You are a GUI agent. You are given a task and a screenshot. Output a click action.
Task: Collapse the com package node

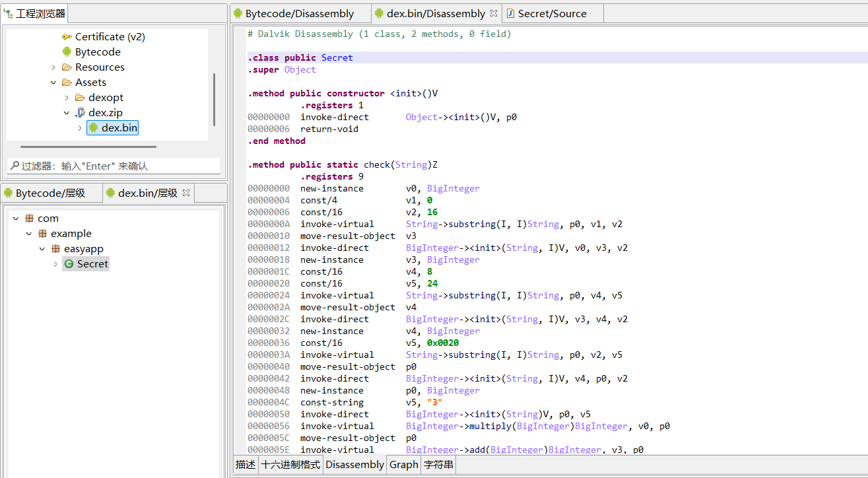tap(16, 219)
